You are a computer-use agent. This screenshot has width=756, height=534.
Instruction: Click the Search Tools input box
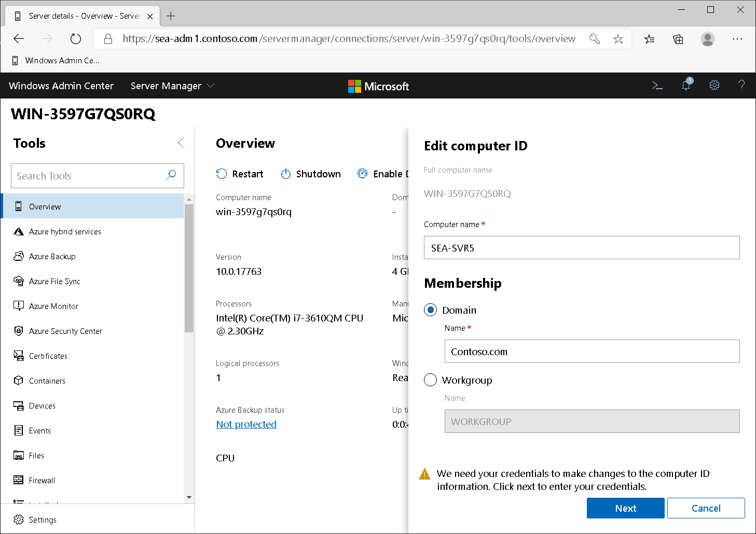(x=98, y=176)
